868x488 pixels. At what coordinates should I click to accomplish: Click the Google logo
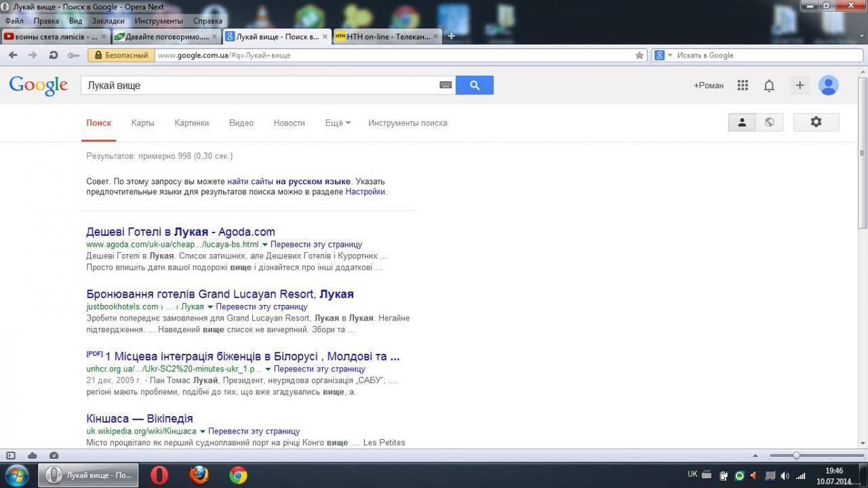click(39, 85)
